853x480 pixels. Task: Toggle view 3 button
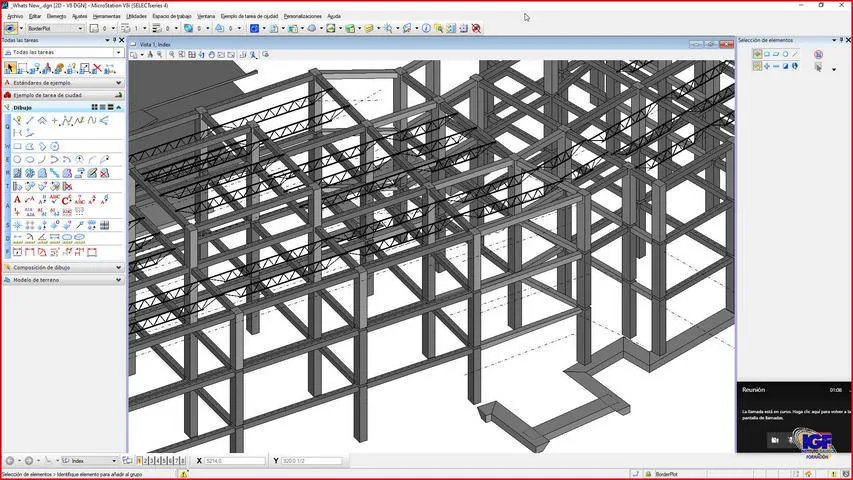[x=152, y=460]
